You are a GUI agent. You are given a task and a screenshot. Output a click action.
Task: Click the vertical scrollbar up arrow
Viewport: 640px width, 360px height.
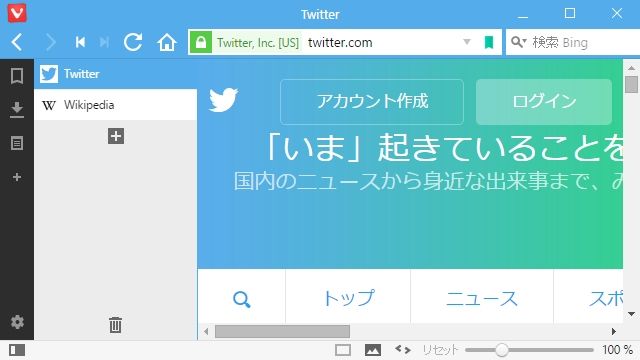click(x=631, y=68)
